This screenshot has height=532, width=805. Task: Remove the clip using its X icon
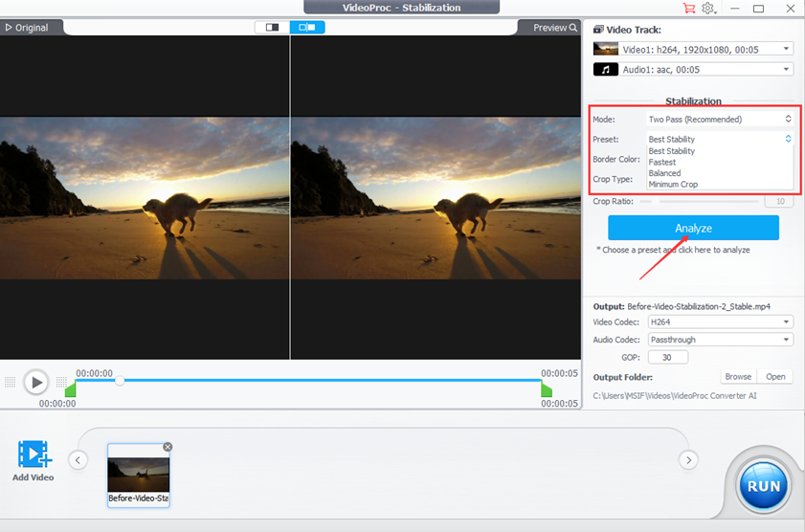click(168, 447)
